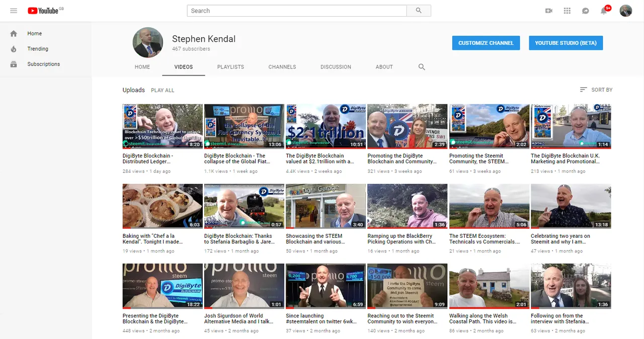Image resolution: width=644 pixels, height=339 pixels.
Task: Open the $2.1trillion video thumbnail
Action: click(x=326, y=126)
